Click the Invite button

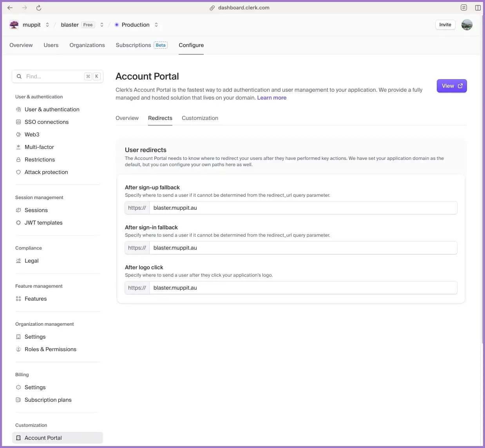click(445, 25)
